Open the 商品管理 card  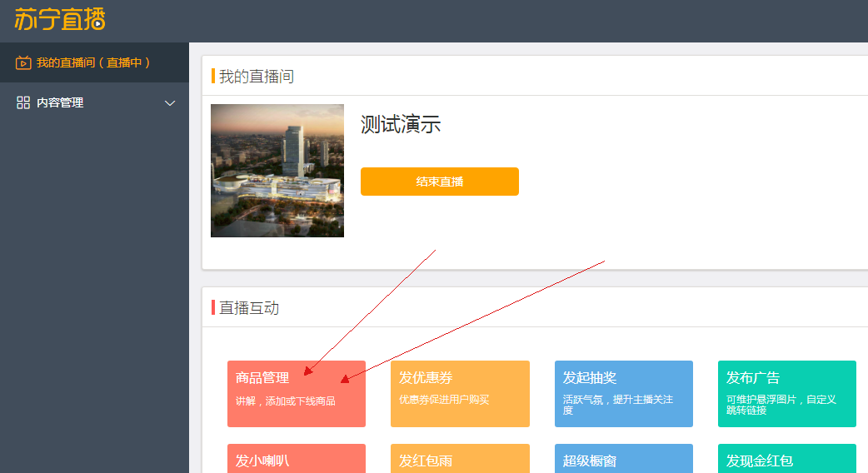(297, 394)
